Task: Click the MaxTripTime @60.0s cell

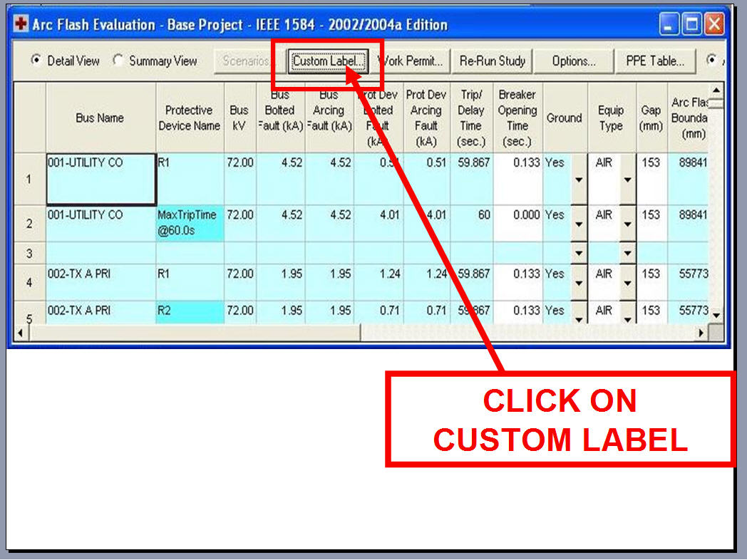Action: tap(190, 223)
